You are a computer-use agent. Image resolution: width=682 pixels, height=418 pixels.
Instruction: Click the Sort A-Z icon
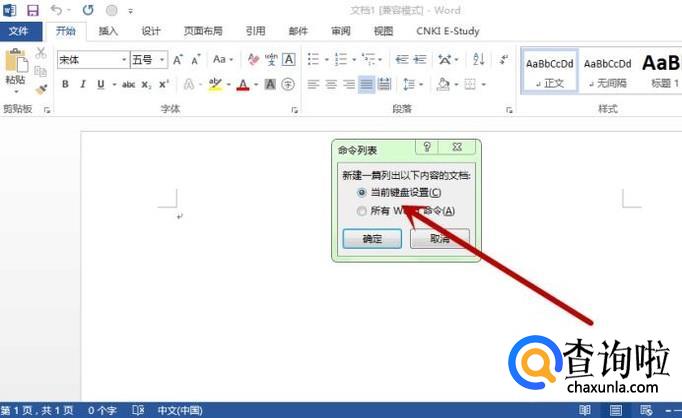479,59
